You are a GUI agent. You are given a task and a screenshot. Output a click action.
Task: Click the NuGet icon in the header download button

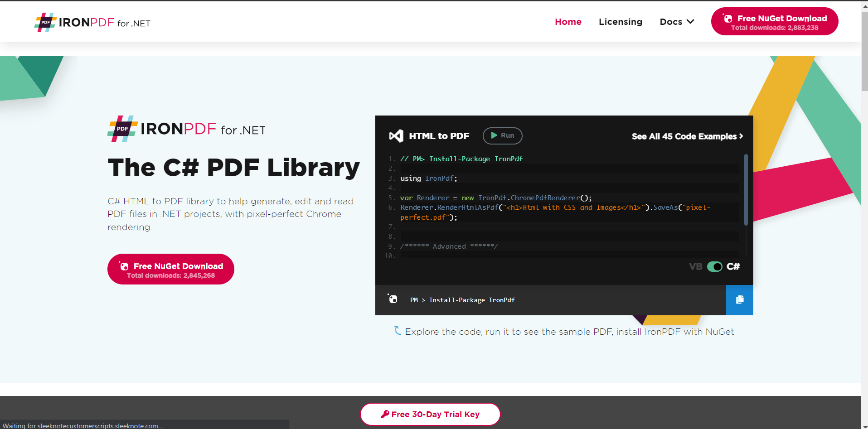(727, 18)
